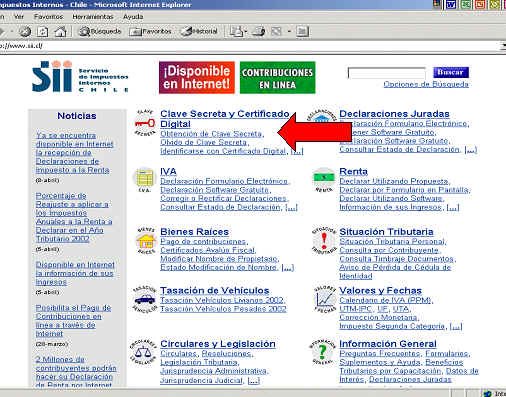Screen dimensions: 506x397
Task: Select the Valores y Fechas chart icon
Action: click(x=324, y=299)
